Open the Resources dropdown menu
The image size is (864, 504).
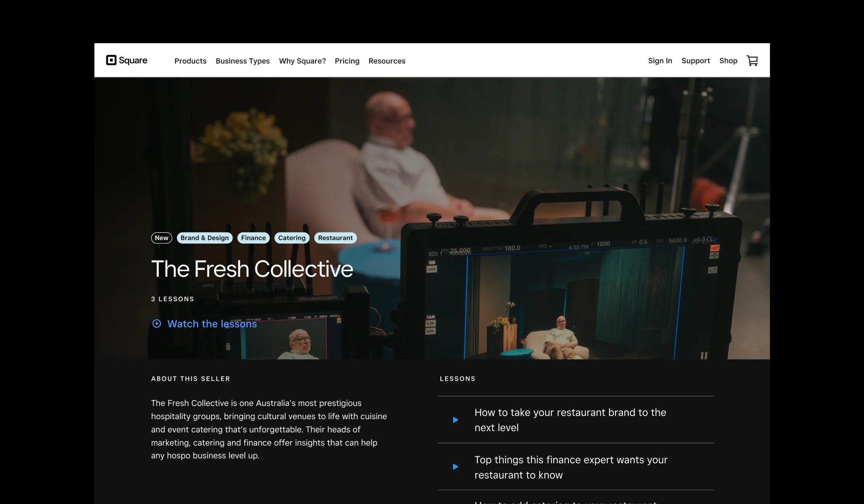(387, 61)
